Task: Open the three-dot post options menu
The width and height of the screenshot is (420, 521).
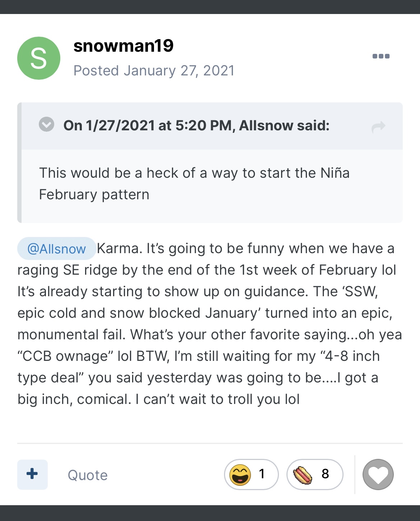Action: (381, 56)
